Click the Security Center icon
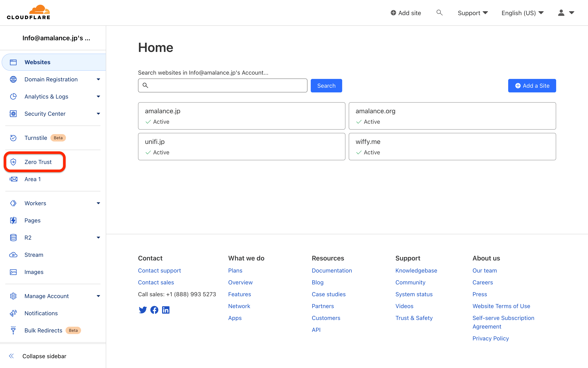Image resolution: width=588 pixels, height=368 pixels. click(x=13, y=114)
